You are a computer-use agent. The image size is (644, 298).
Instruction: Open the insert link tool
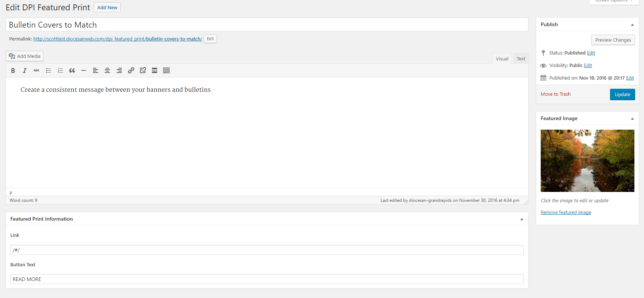[131, 71]
